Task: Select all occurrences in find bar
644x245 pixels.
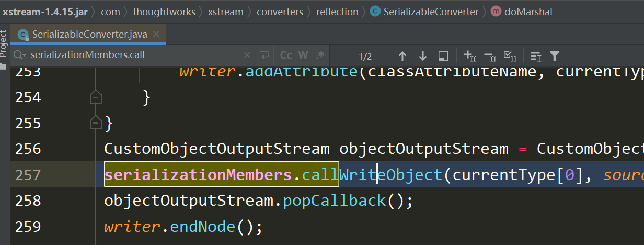Action: [510, 56]
